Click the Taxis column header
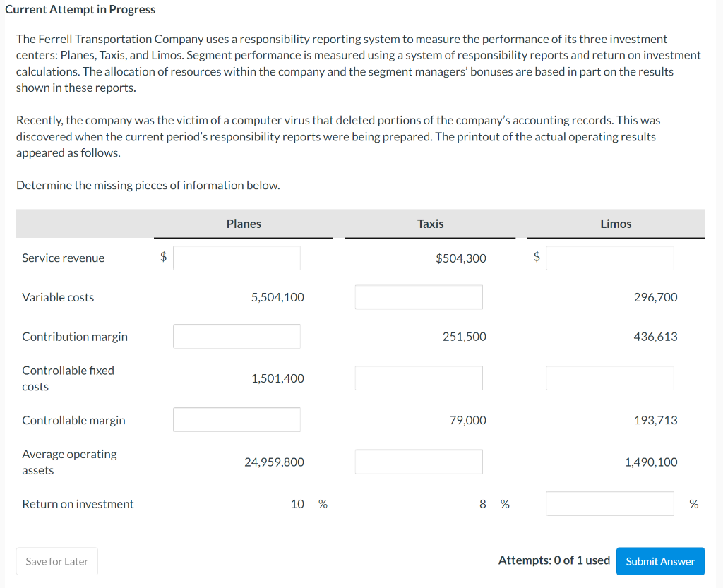 [430, 224]
